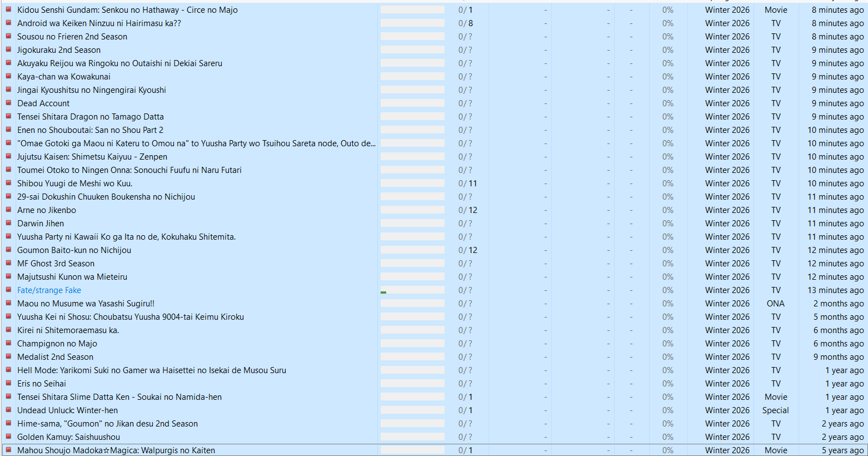This screenshot has width=868, height=456.
Task: Click the red status icon for Dead Account
Action: pos(8,103)
